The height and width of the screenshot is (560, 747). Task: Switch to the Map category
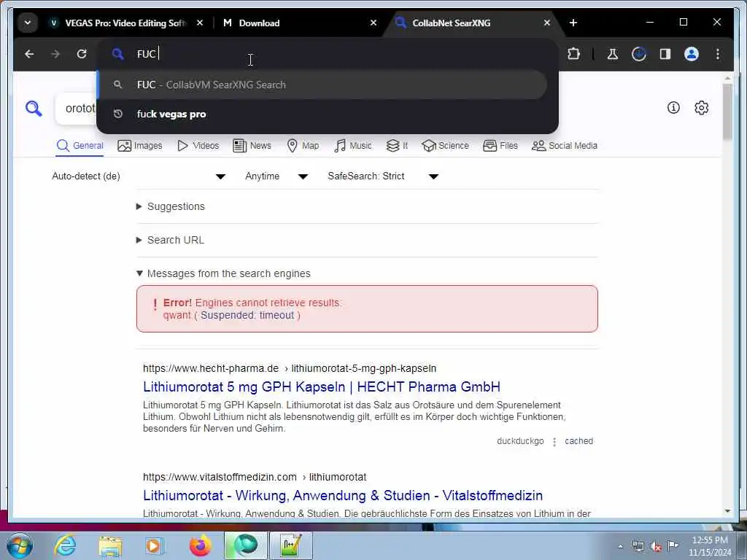point(303,146)
